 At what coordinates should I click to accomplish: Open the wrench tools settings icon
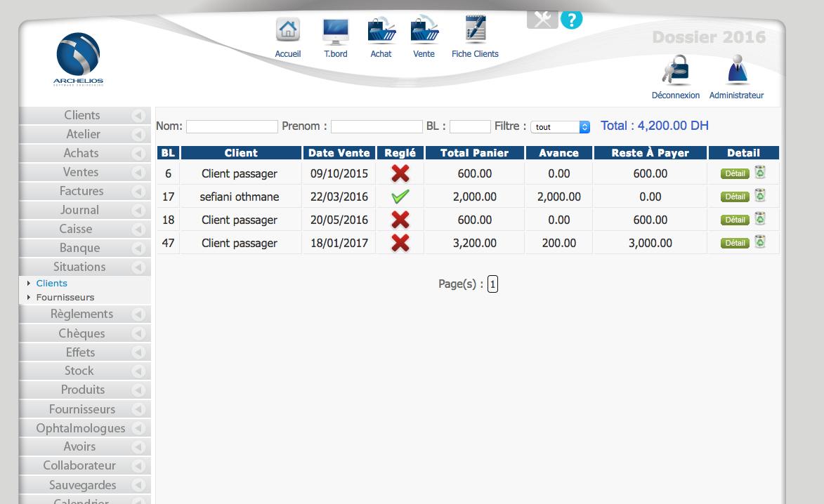(542, 19)
